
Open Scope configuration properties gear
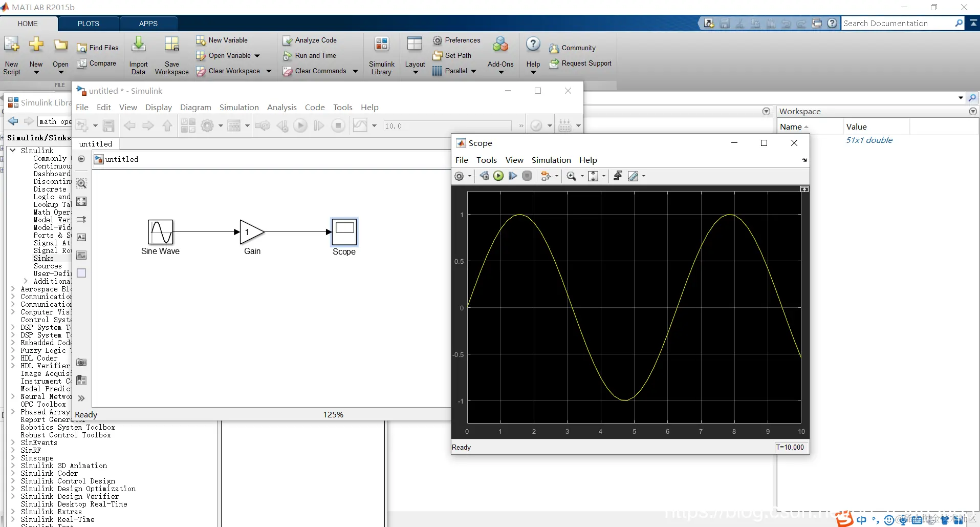tap(459, 176)
